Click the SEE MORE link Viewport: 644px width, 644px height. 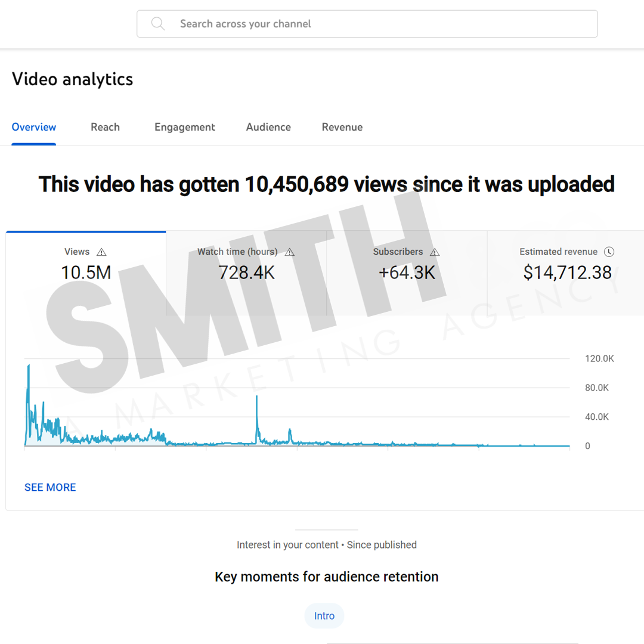[50, 488]
